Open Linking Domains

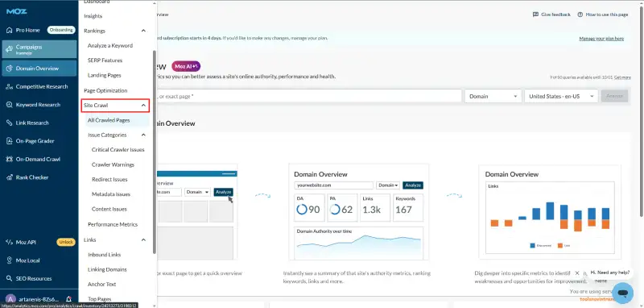click(107, 269)
